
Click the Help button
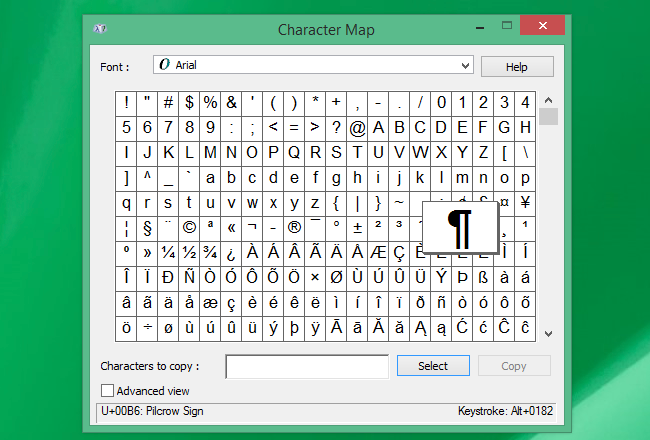click(x=516, y=66)
